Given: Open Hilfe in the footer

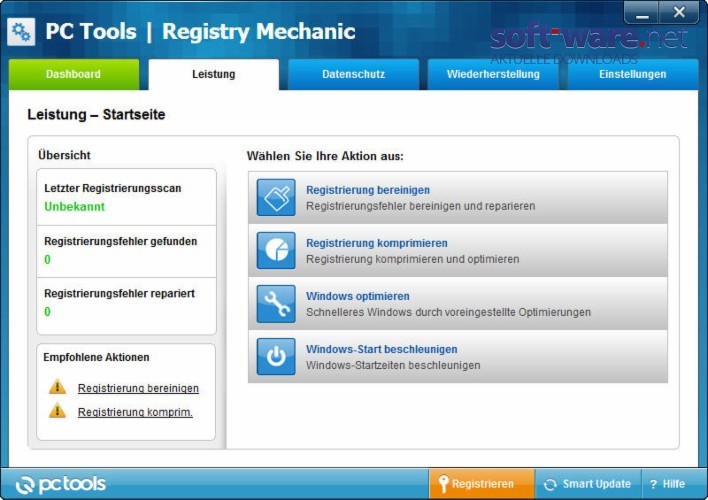Looking at the screenshot, I should pyautogui.click(x=674, y=484).
